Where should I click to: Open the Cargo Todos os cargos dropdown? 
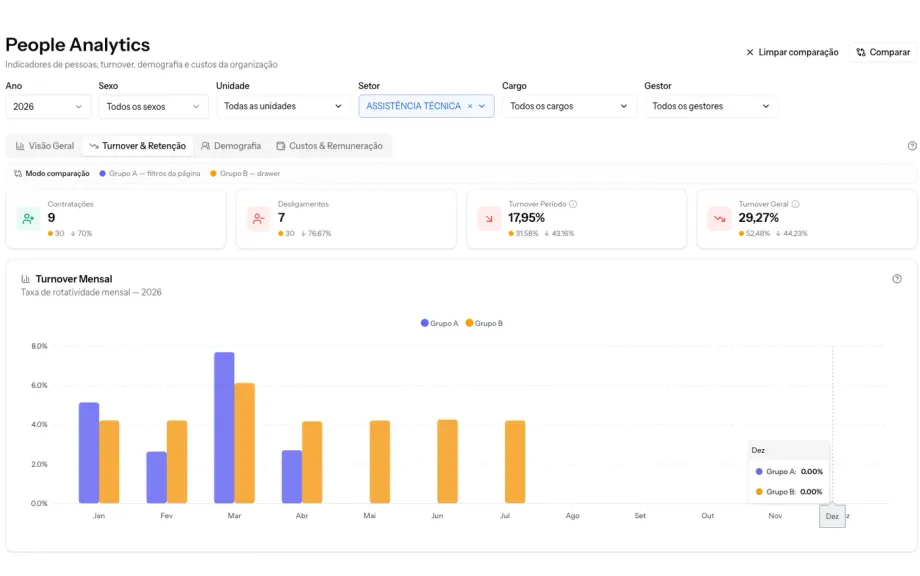[569, 106]
